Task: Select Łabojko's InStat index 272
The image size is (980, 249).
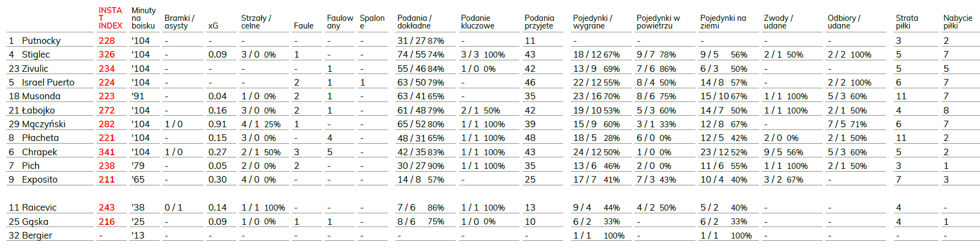Action: coord(106,110)
